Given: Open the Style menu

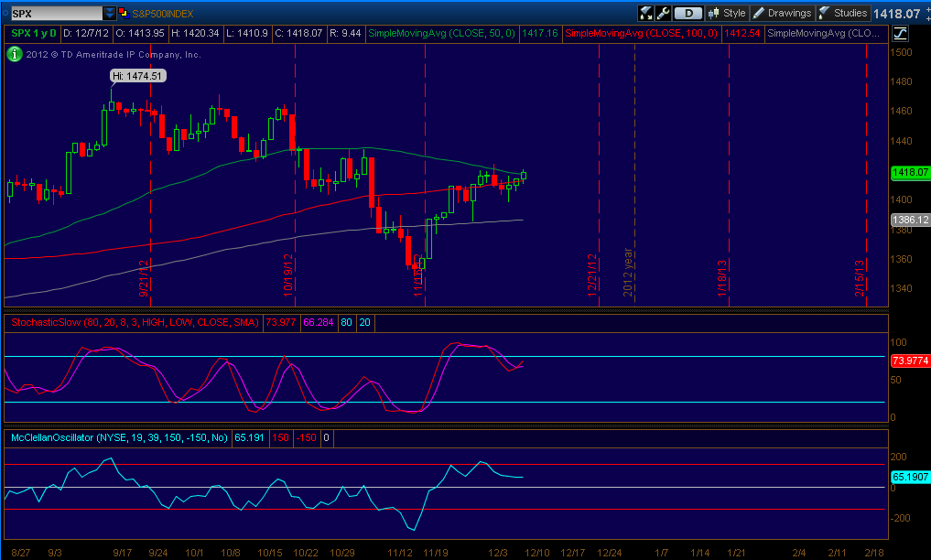Looking at the screenshot, I should (x=728, y=13).
